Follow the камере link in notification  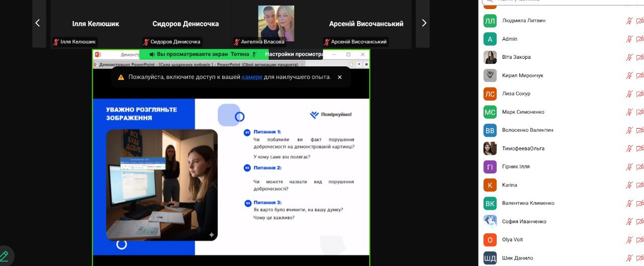pyautogui.click(x=252, y=77)
